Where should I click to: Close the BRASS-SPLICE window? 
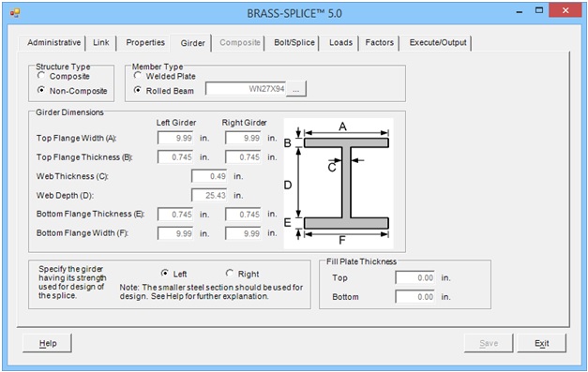coord(565,10)
